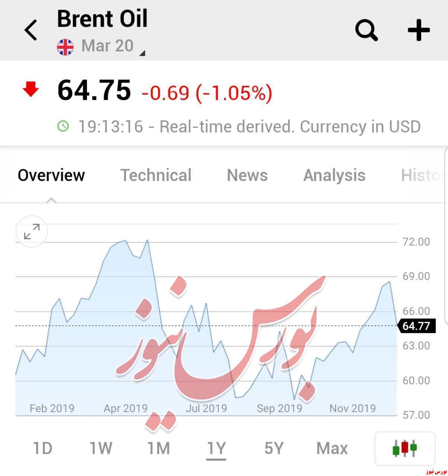Image resolution: width=448 pixels, height=476 pixels.
Task: Add Brent Oil using the plus icon
Action: pos(419,30)
